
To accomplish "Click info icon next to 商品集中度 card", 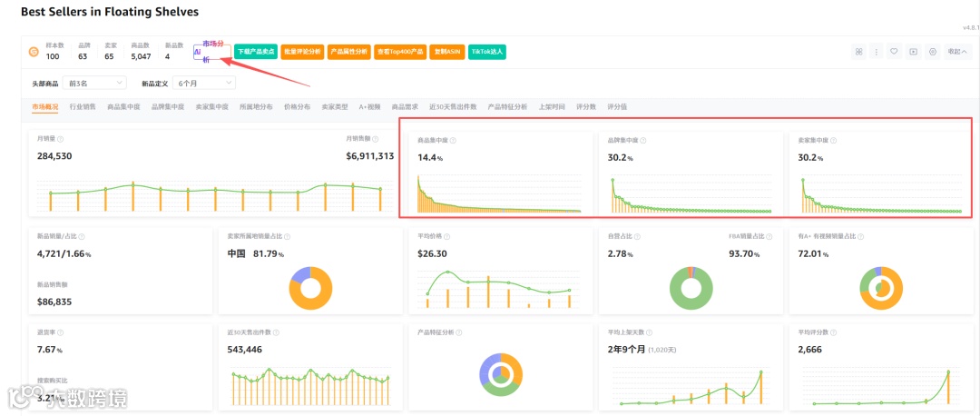I will click(453, 141).
